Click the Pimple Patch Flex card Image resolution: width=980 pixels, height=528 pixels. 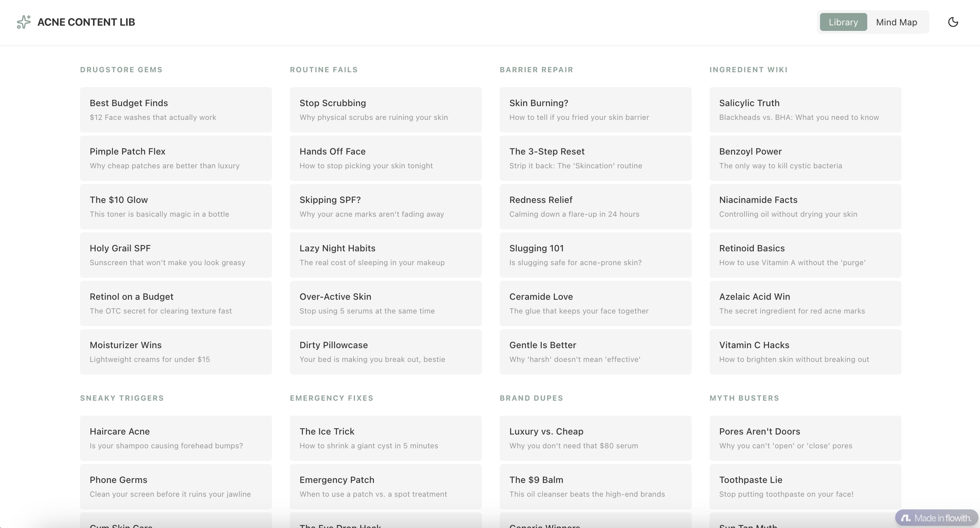pyautogui.click(x=175, y=158)
